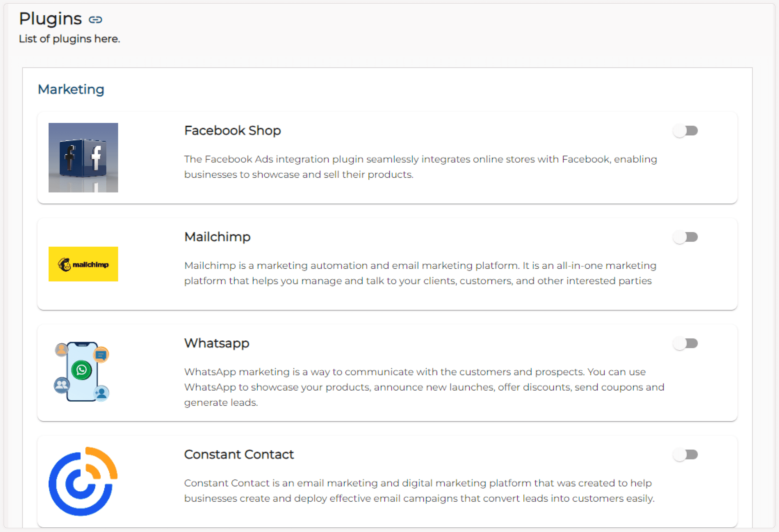Select the Mailchimp plugin title
The height and width of the screenshot is (532, 779).
point(217,237)
